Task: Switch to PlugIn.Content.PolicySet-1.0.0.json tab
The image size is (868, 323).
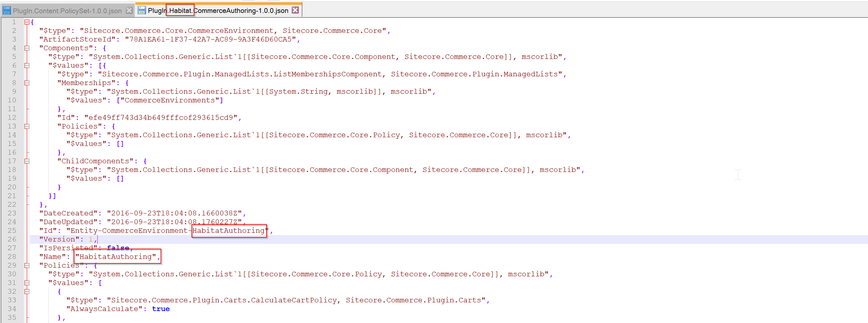Action: (67, 11)
